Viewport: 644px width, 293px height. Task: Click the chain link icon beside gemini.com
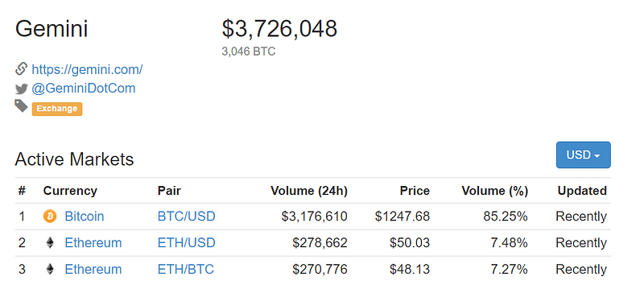22,69
